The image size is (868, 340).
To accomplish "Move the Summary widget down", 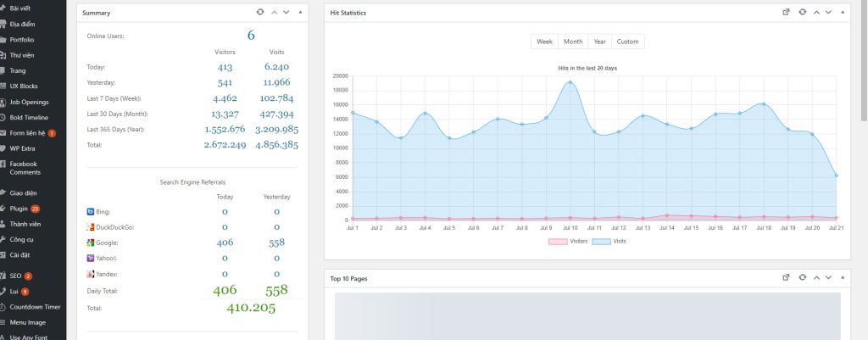I will pos(286,13).
